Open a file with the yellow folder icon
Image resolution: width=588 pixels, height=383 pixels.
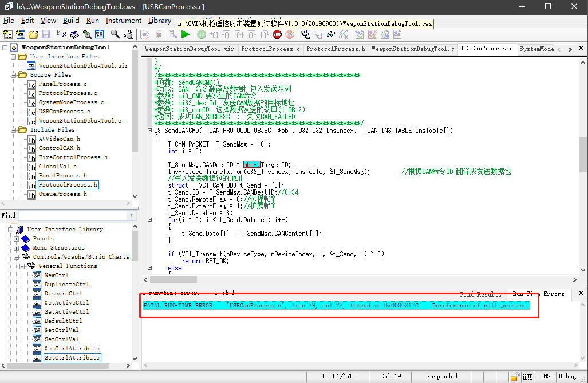click(33, 34)
